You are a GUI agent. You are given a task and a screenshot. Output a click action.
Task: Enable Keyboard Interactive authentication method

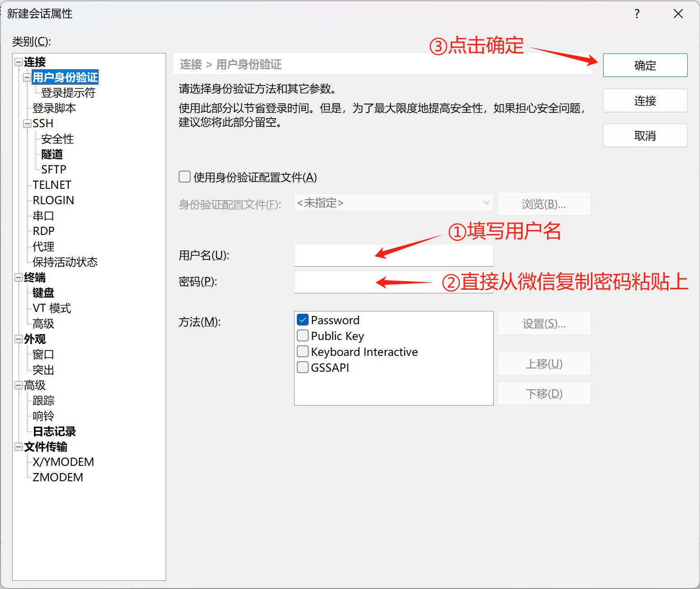[303, 352]
